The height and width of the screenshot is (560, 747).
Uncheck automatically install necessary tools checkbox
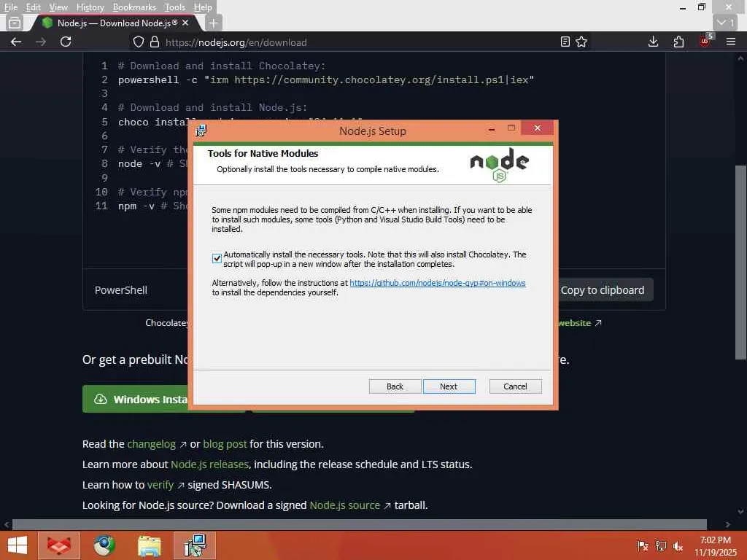[217, 259]
